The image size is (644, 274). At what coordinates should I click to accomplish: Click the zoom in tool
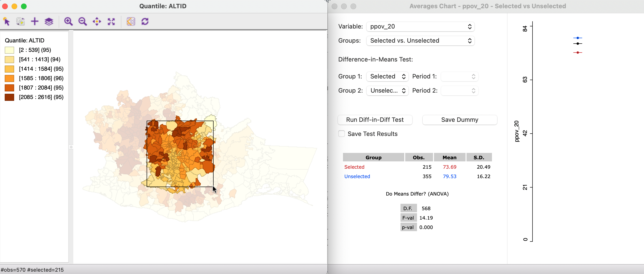(x=69, y=21)
